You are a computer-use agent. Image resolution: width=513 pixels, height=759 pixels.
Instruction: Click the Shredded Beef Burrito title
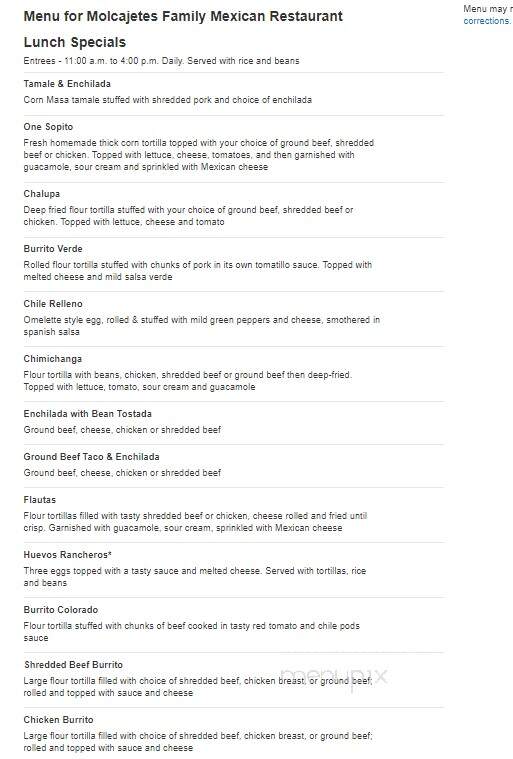[x=74, y=665]
